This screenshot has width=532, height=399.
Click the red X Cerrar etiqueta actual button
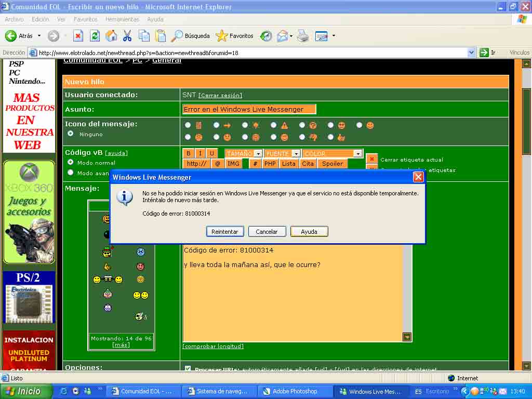372,159
